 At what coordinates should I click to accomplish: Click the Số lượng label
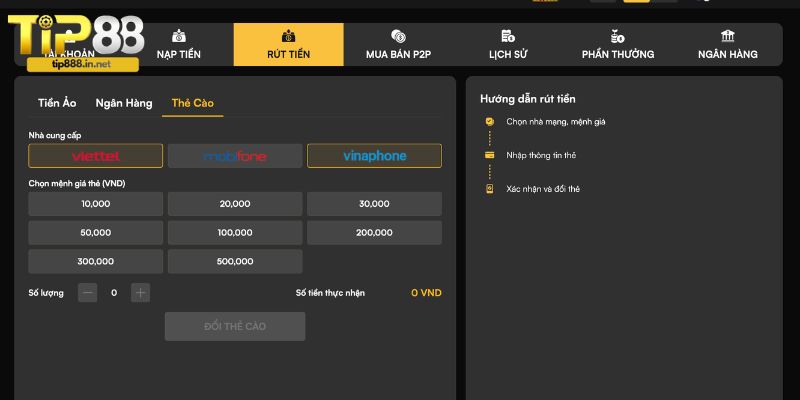coord(46,293)
